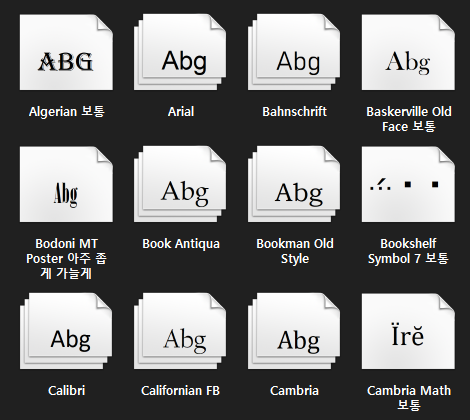The image size is (470, 420).
Task: Click the 'Book Antiqua' name label
Action: coord(181,244)
